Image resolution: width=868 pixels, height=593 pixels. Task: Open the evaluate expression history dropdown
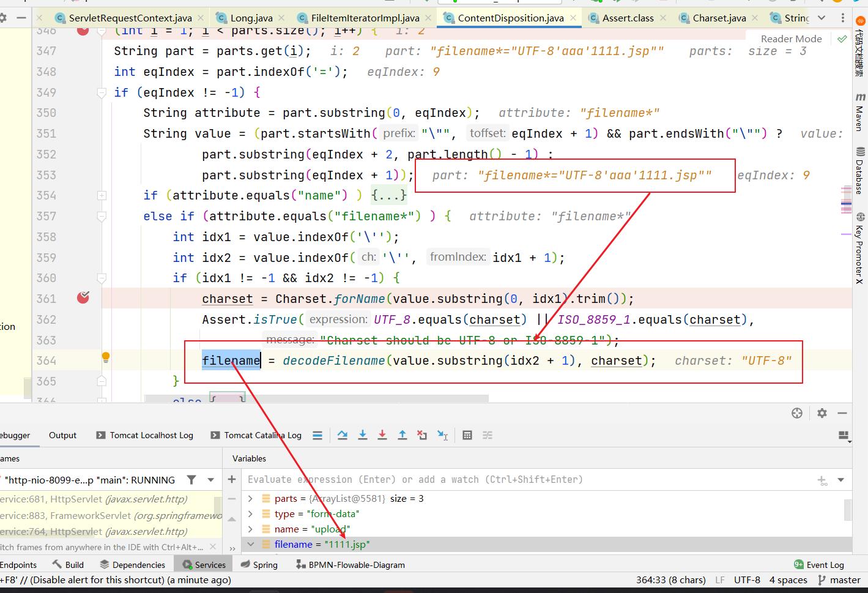coord(840,480)
